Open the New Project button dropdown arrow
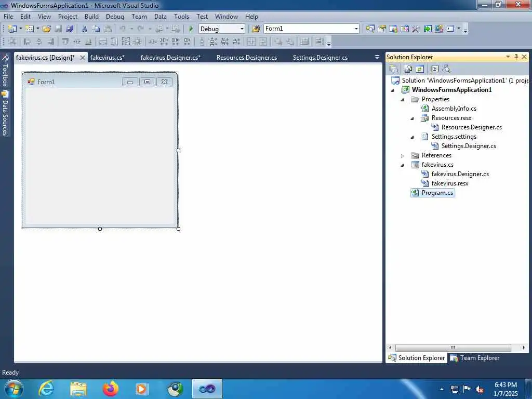 [20, 29]
